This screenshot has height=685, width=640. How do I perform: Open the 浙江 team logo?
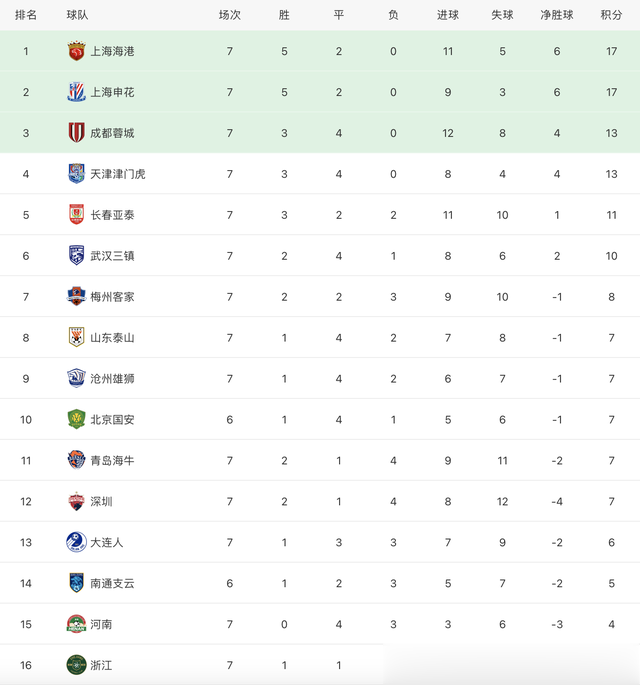tap(76, 665)
